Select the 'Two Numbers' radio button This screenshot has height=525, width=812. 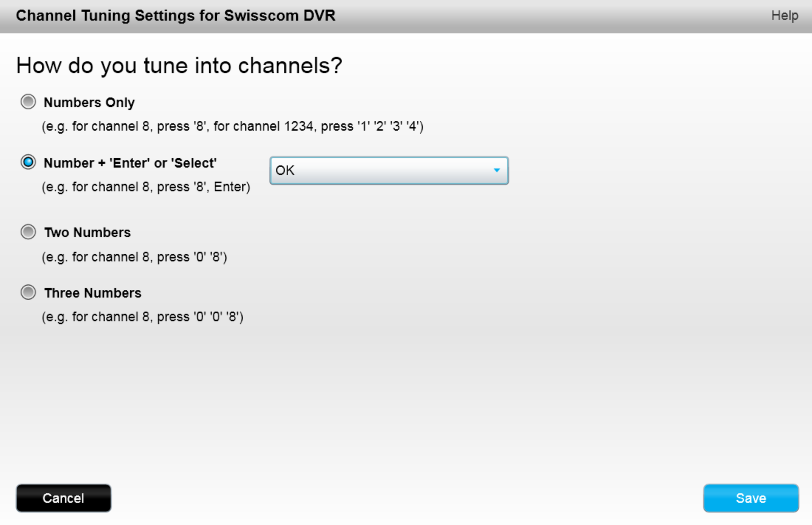[29, 233]
